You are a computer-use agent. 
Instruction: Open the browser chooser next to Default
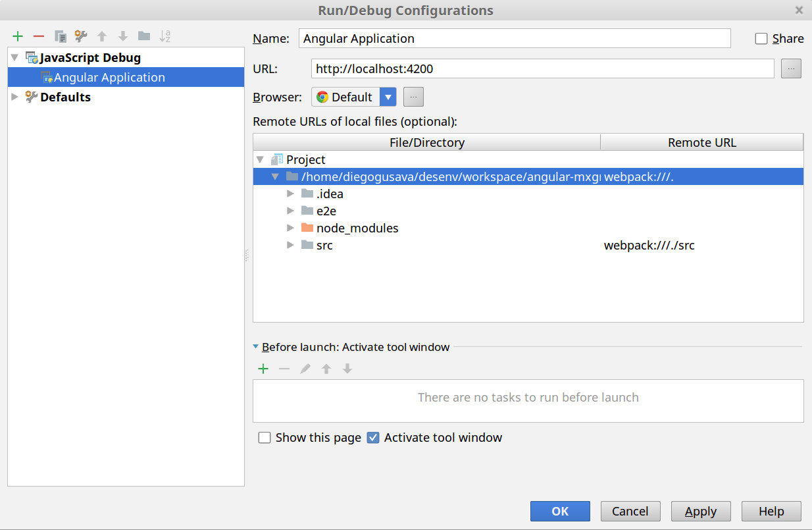[x=413, y=96]
